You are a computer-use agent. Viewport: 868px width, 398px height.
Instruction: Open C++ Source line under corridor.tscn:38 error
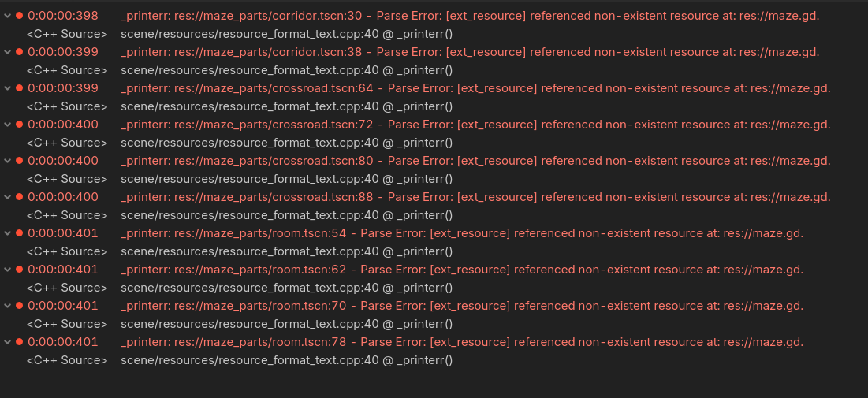tap(67, 70)
